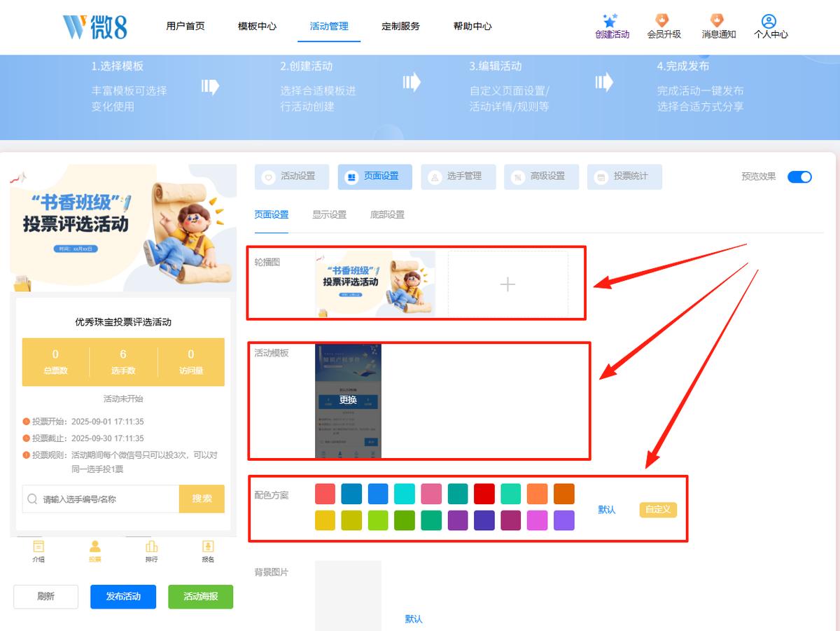This screenshot has height=631, width=840.
Task: Open the 个人中心 profile icon
Action: (769, 21)
